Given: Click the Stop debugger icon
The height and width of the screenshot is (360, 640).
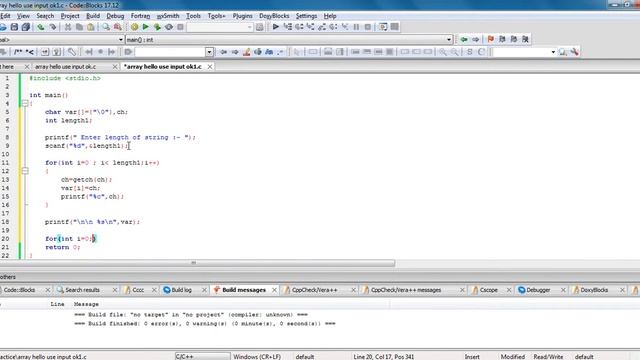Looking at the screenshot, I should [x=368, y=27].
